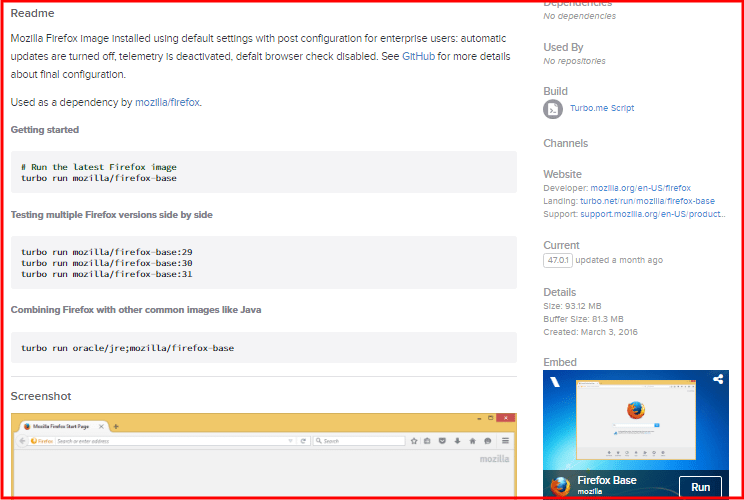The image size is (744, 500).
Task: Click the back arrow in the Firefox screenshot
Action: coord(22,441)
